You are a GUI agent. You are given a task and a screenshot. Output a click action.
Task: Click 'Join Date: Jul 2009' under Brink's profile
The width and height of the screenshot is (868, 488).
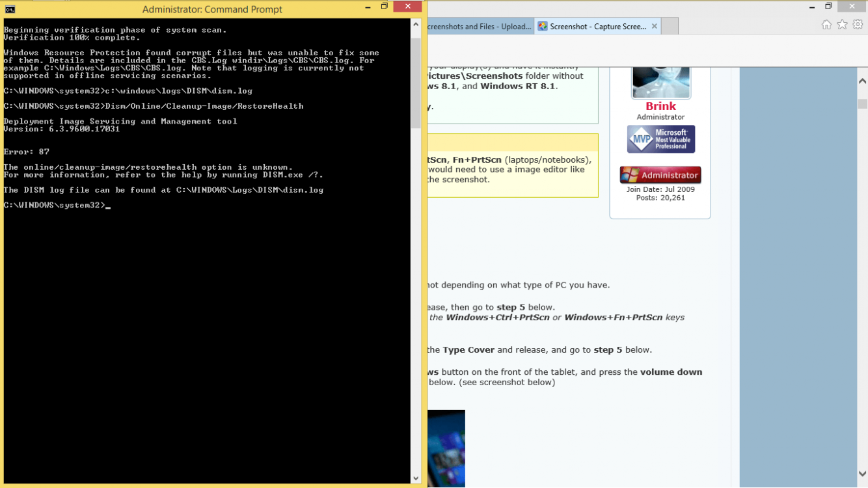coord(660,189)
